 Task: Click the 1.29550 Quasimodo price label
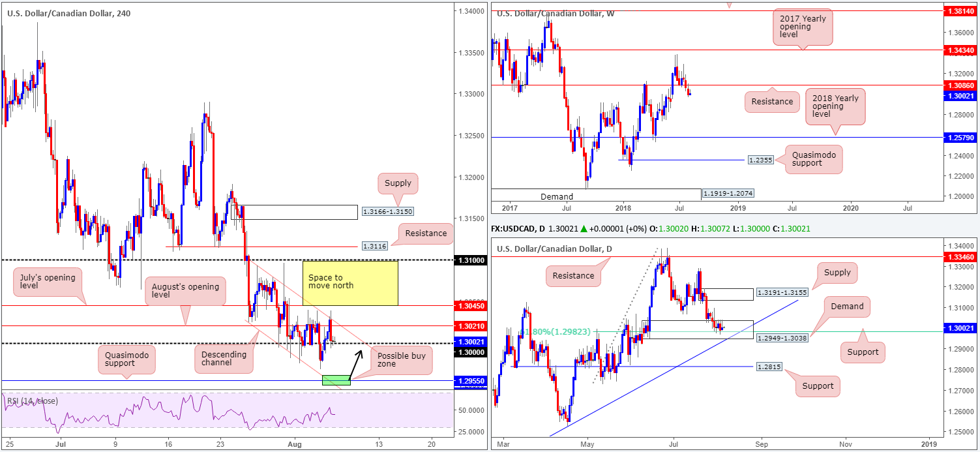[x=471, y=380]
